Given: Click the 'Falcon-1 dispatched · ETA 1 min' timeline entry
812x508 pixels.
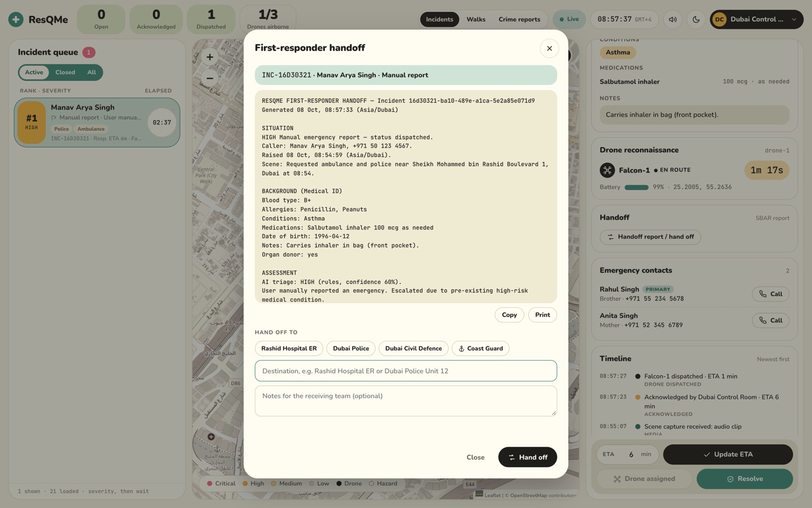Looking at the screenshot, I should click(x=691, y=376).
